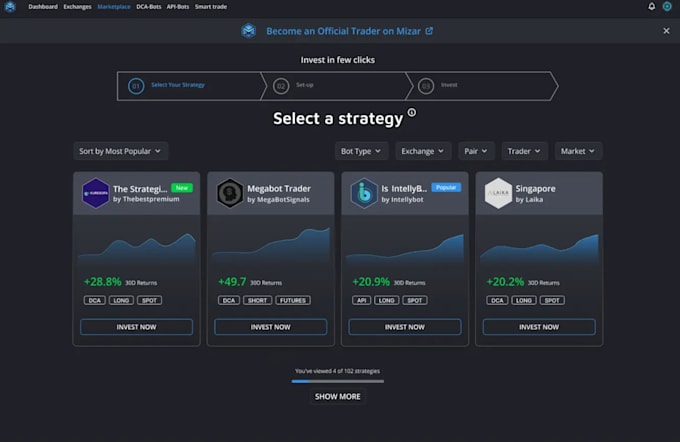Click the external link icon after Mizar banner text

point(429,31)
